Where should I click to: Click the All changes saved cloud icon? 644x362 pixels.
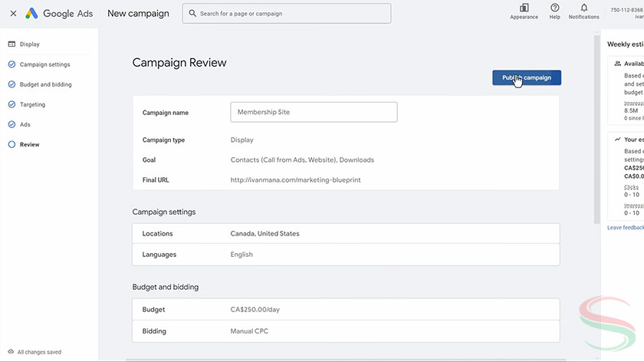[9, 352]
